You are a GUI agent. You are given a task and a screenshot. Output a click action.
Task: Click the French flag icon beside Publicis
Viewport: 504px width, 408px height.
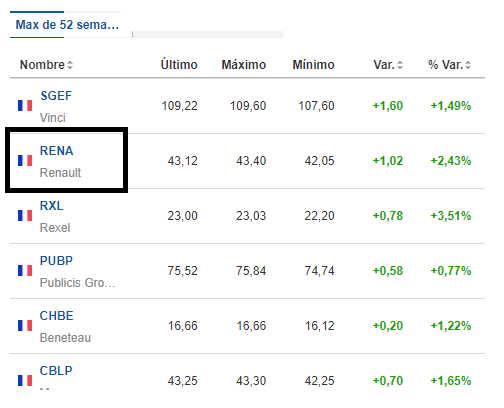(x=25, y=271)
